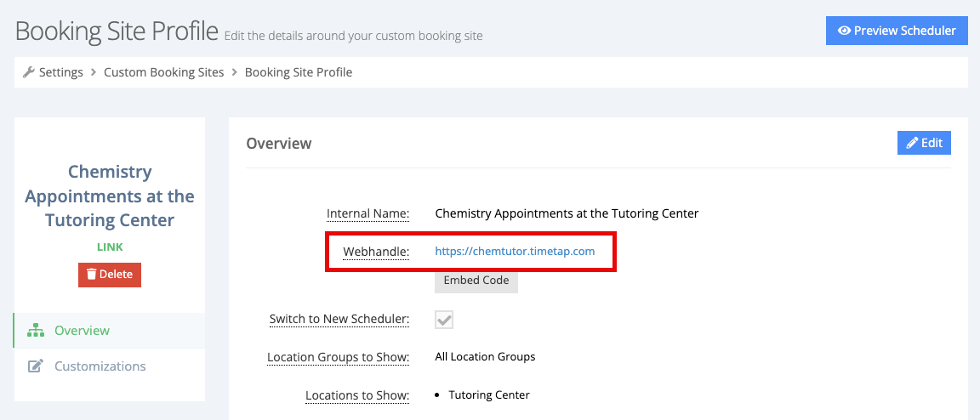The height and width of the screenshot is (420, 980).
Task: Click the Preview Scheduler button
Action: click(x=897, y=31)
